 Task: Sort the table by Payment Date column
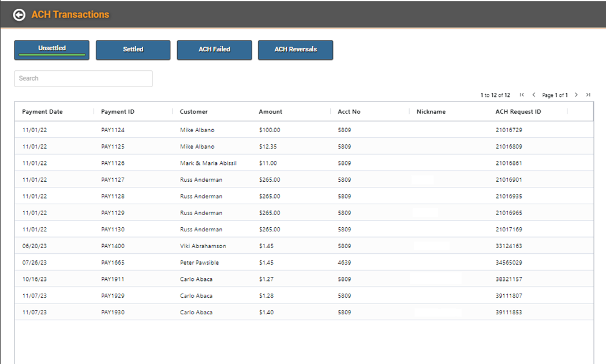point(42,111)
